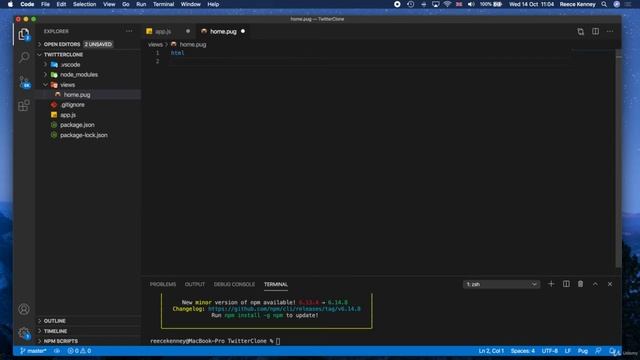Split the editor right
Image resolution: width=640 pixels, height=360 pixels.
[596, 31]
